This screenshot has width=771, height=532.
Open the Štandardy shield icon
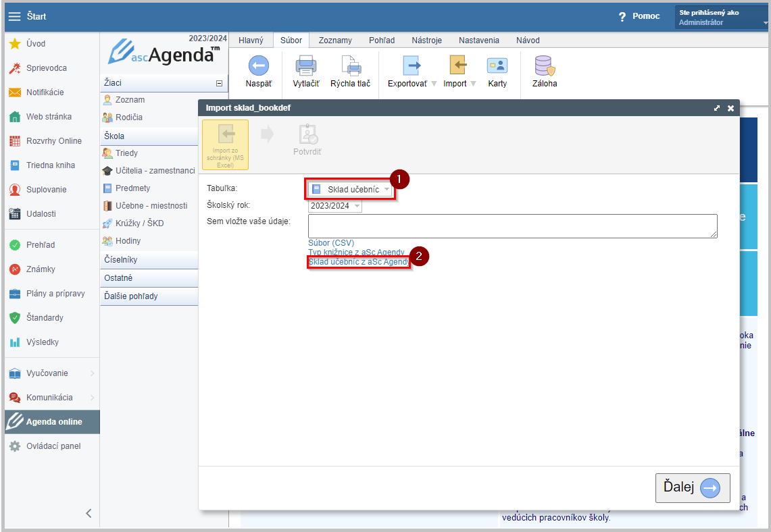pos(15,318)
